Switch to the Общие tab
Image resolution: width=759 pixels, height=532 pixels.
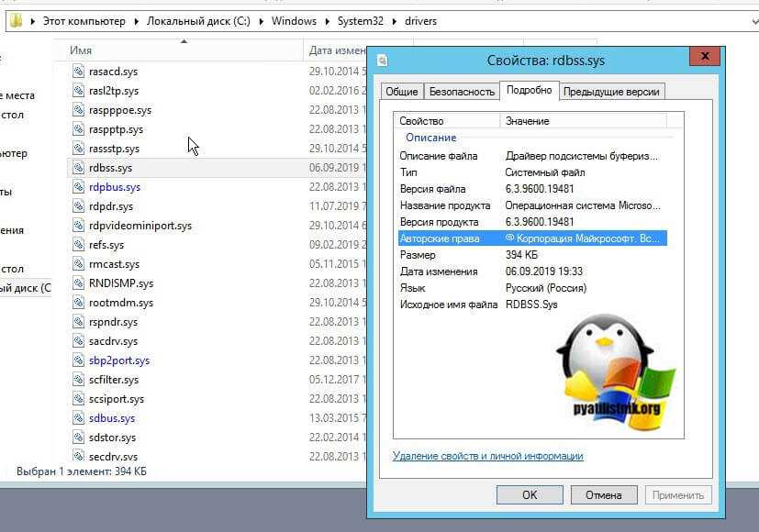tap(402, 92)
